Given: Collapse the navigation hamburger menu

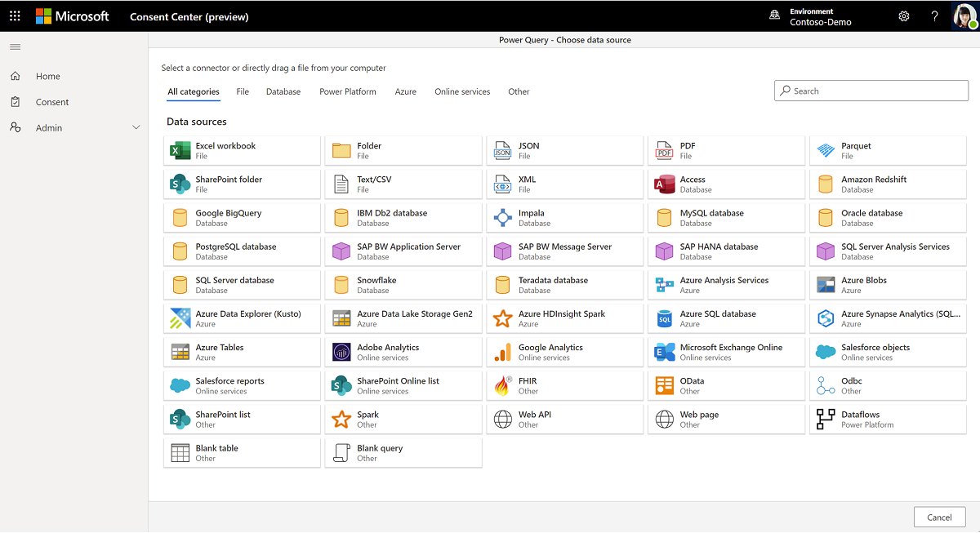Looking at the screenshot, I should tap(15, 47).
